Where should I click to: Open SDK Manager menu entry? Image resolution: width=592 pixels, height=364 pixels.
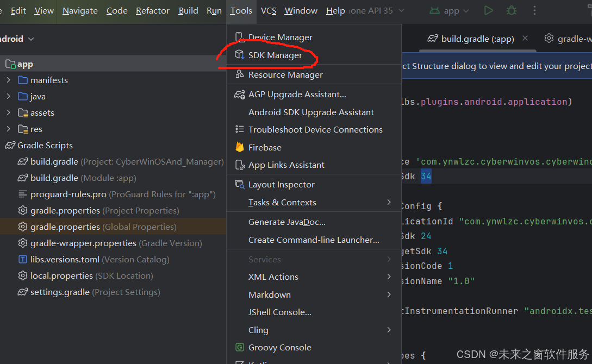click(275, 55)
